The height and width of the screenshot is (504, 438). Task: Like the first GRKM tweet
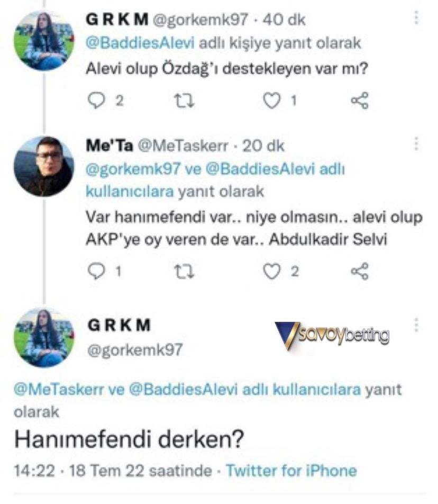pos(271,101)
